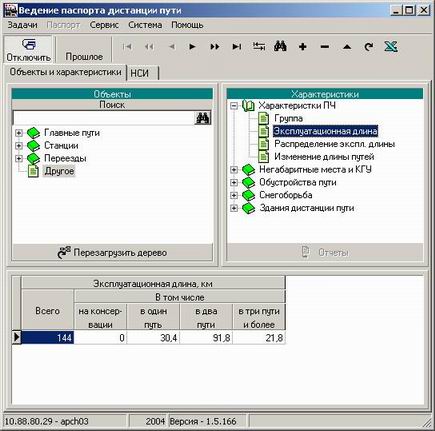Click the Характеристки ПЧ open book icon
The width and height of the screenshot is (435, 431).
coord(248,106)
